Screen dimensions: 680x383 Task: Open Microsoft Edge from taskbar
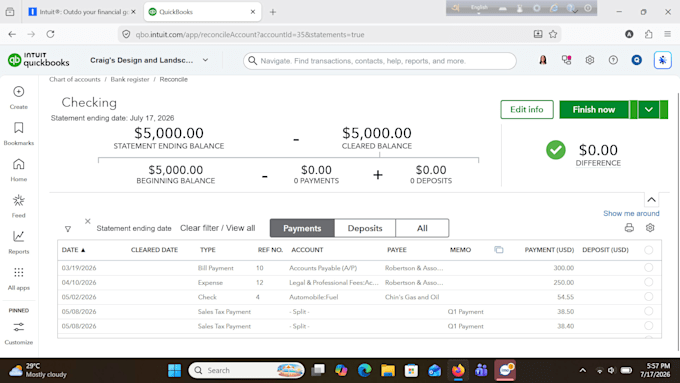364,370
